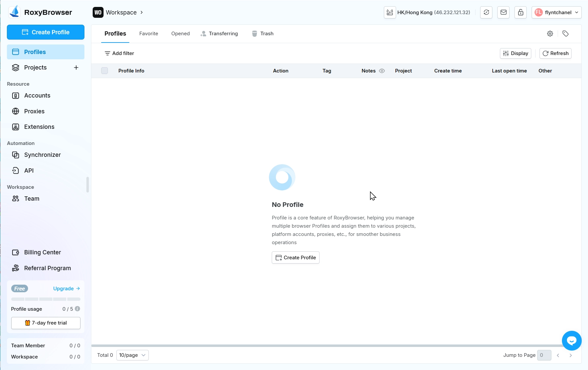Click the Upgrade plan link
This screenshot has height=370, width=588.
(x=66, y=289)
